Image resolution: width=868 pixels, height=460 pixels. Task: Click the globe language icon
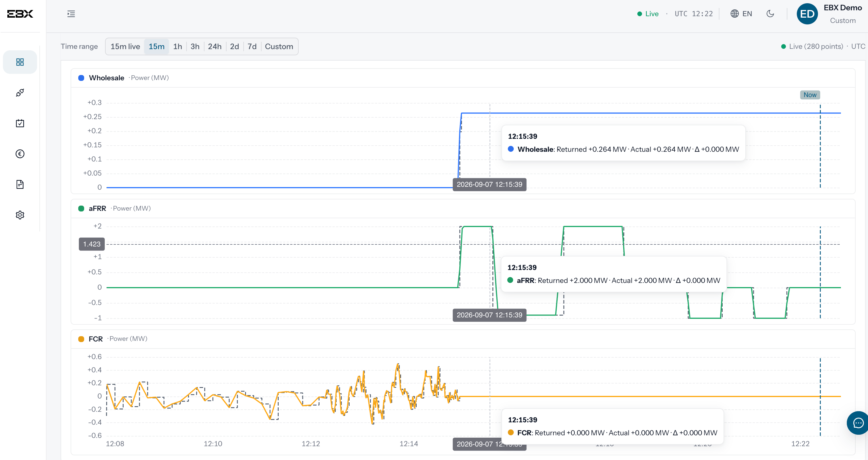[x=735, y=14]
